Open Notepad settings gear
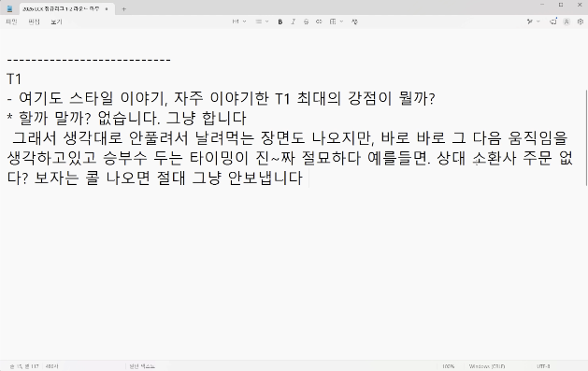This screenshot has height=371, width=588. [x=581, y=21]
